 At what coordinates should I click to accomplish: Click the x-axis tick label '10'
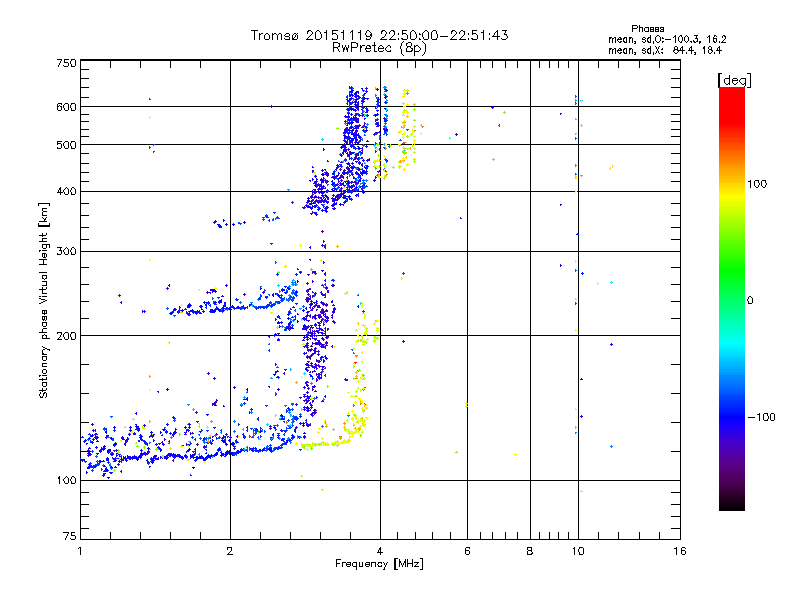coord(578,551)
